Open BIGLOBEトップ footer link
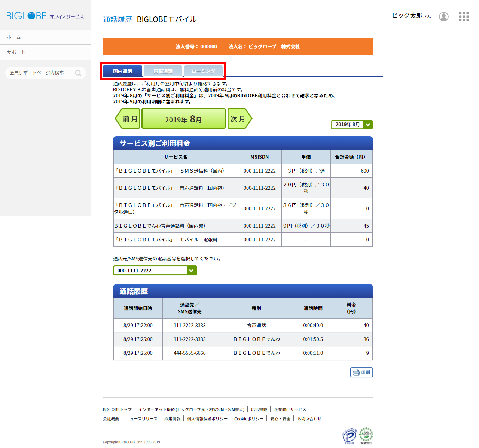Screen dimensions: 479x448 point(117,409)
